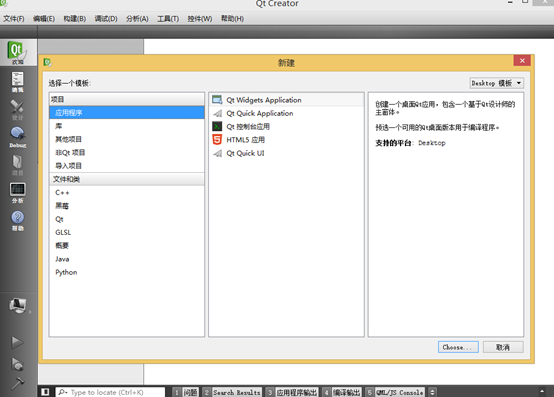The image size is (554, 397).
Task: Click the Qt Quick UI icon
Action: [x=218, y=153]
